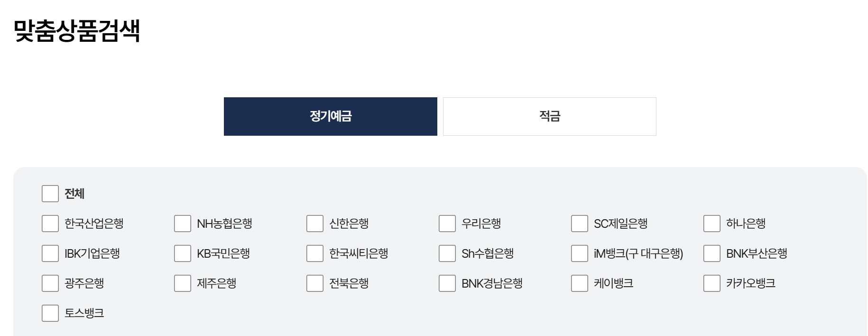Select the 정기예금 tab
The height and width of the screenshot is (336, 868).
coord(330,116)
